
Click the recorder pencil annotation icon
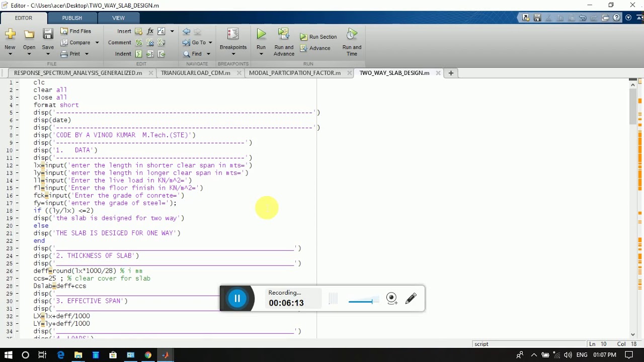click(411, 299)
